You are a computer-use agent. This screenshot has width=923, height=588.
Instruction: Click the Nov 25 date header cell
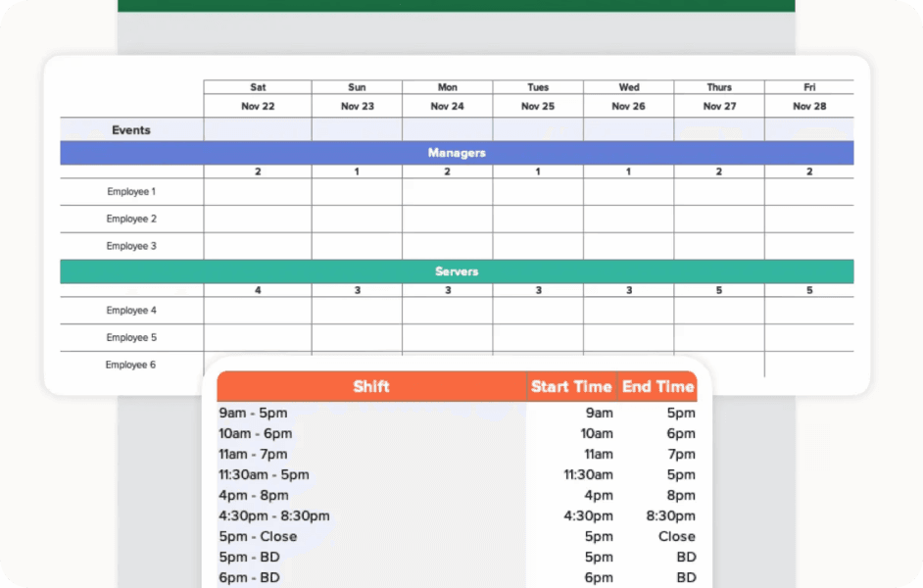(538, 106)
